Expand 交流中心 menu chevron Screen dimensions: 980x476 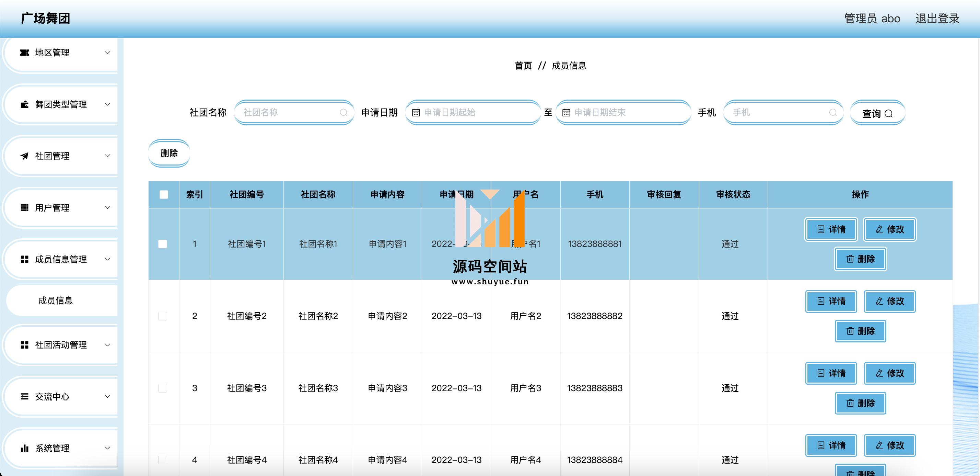(108, 396)
